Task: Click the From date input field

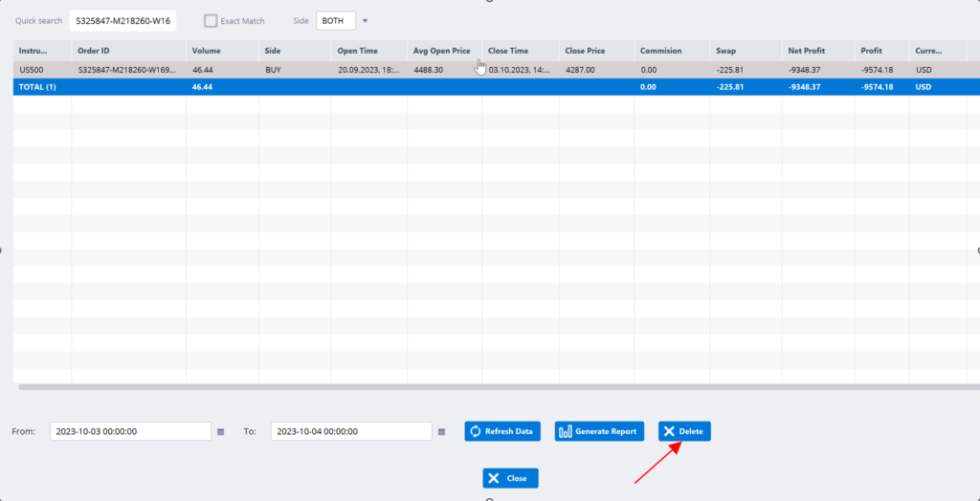Action: click(x=130, y=431)
